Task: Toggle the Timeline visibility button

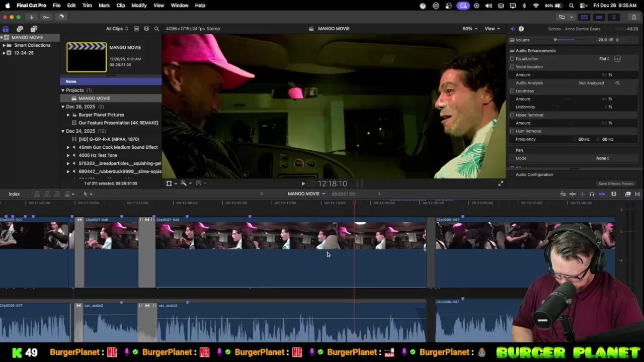Action: point(599,17)
